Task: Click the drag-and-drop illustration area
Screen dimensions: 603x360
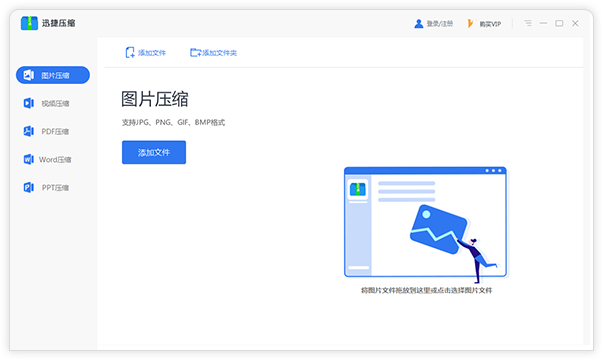Action: click(x=425, y=224)
